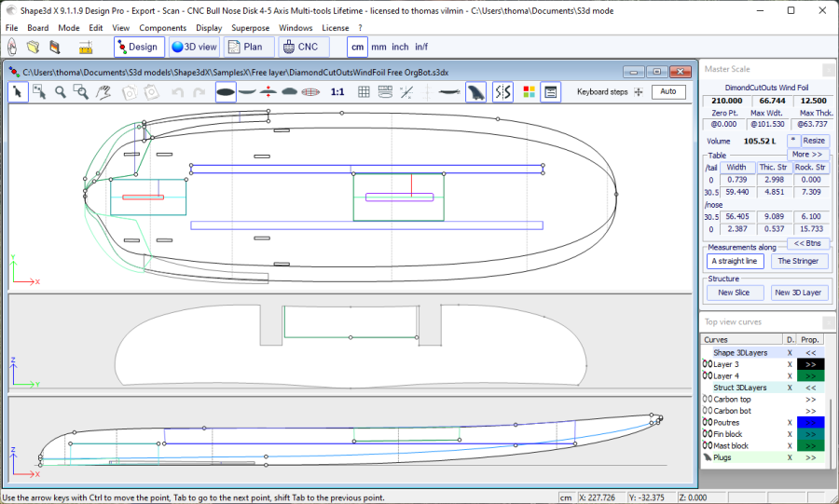This screenshot has width=839, height=504.
Task: Activate the zoom magnifier tool
Action: [x=60, y=91]
